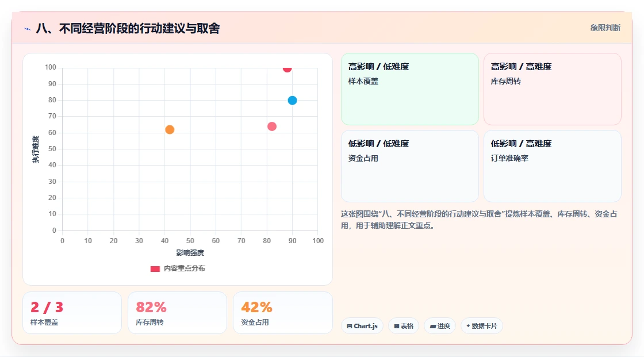Click the 订单准确率 text in quadrant card
The height and width of the screenshot is (357, 644).
[x=509, y=158]
